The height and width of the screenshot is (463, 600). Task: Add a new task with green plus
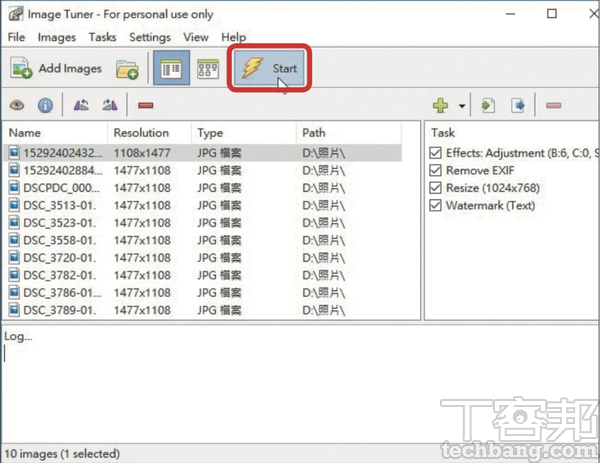pyautogui.click(x=440, y=105)
